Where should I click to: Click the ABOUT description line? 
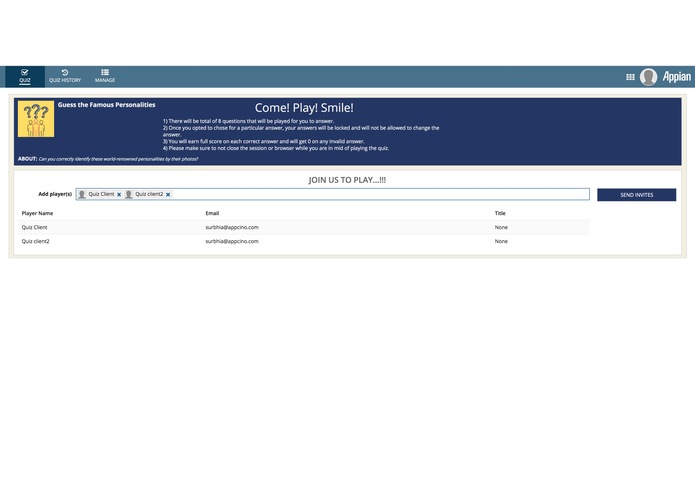click(108, 159)
